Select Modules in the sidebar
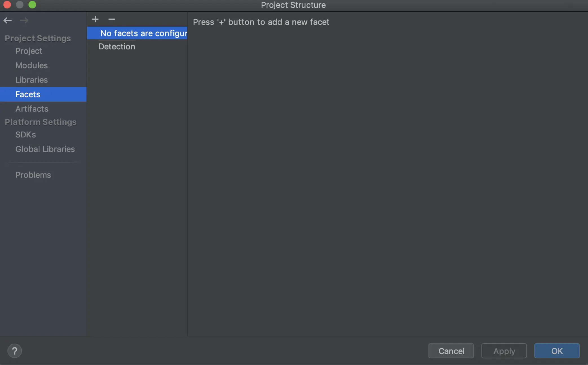This screenshot has height=365, width=588. tap(32, 65)
